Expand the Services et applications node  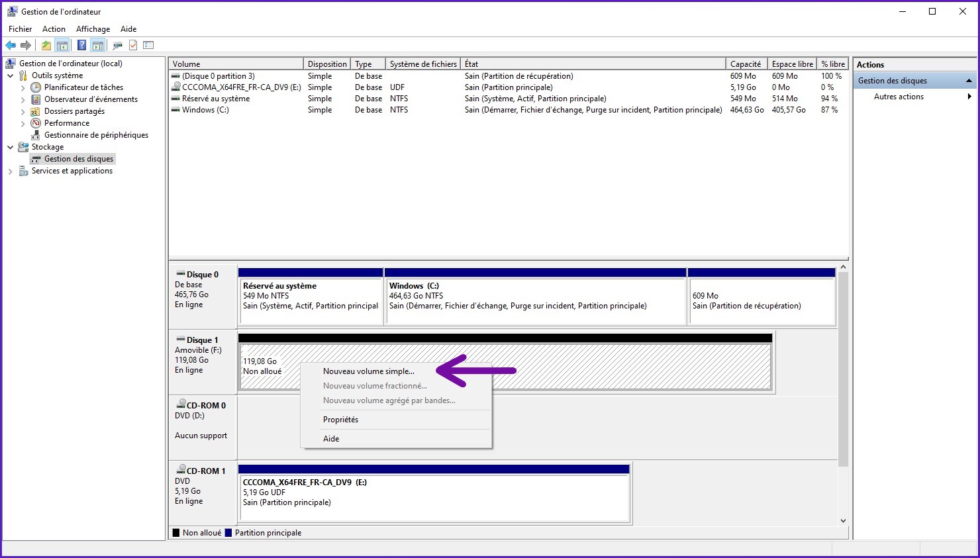pyautogui.click(x=11, y=171)
